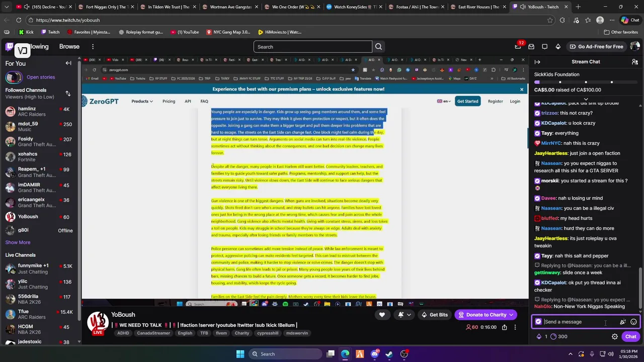Open ZeroGPT Products dropdown in stream

click(142, 101)
